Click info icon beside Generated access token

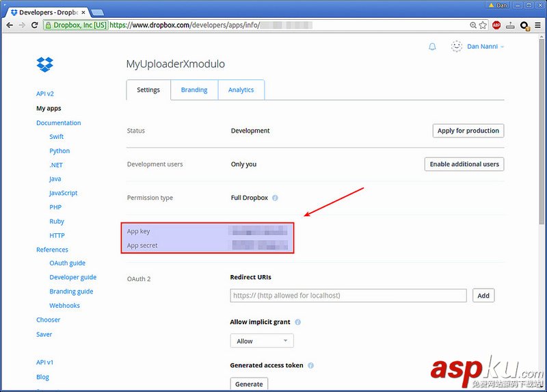pyautogui.click(x=310, y=365)
